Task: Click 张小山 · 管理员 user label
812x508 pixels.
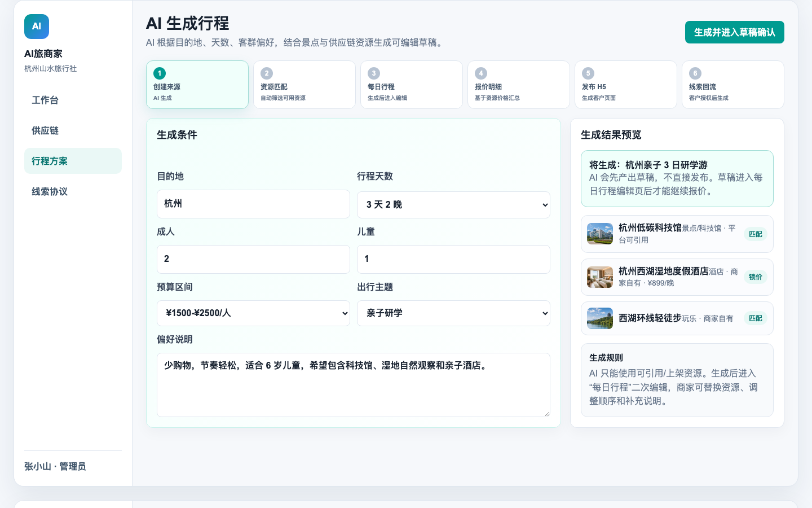Action: (55, 466)
